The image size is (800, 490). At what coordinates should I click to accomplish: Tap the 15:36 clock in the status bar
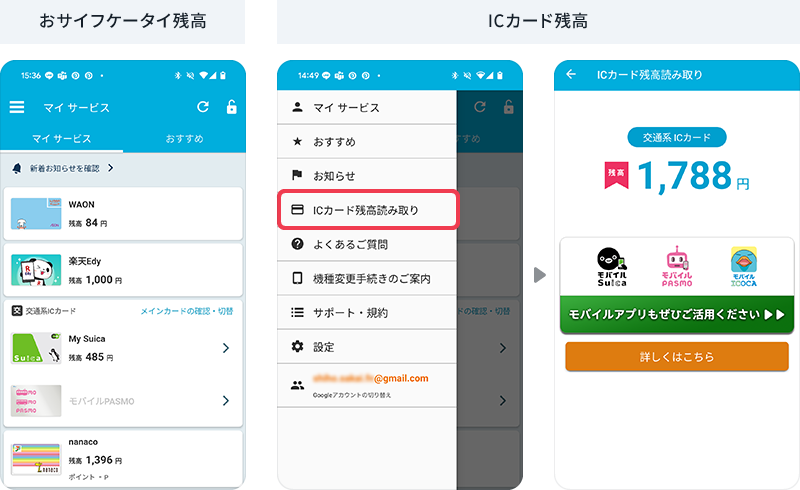31,76
